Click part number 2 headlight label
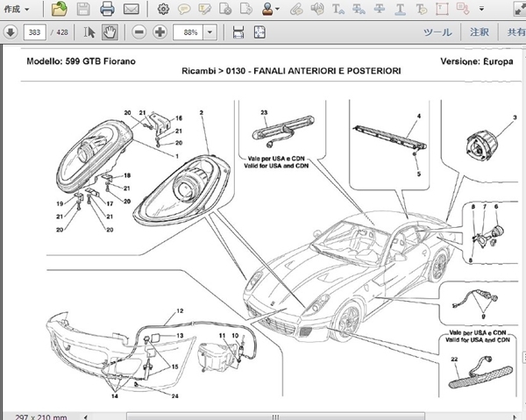 (202, 113)
